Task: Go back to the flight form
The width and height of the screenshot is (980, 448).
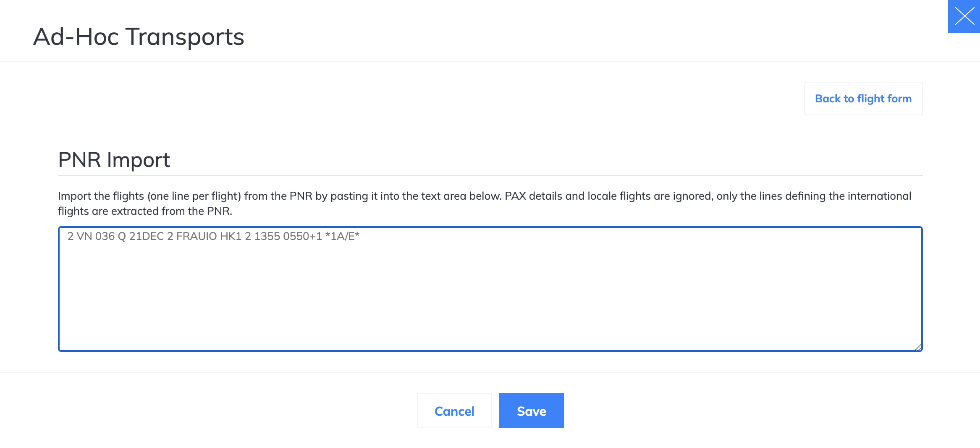Action: (x=863, y=99)
